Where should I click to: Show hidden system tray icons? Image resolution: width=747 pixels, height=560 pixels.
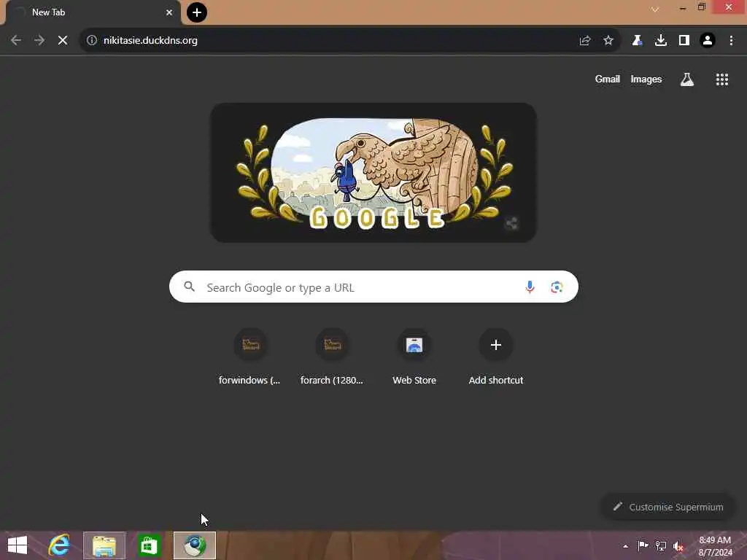click(625, 546)
